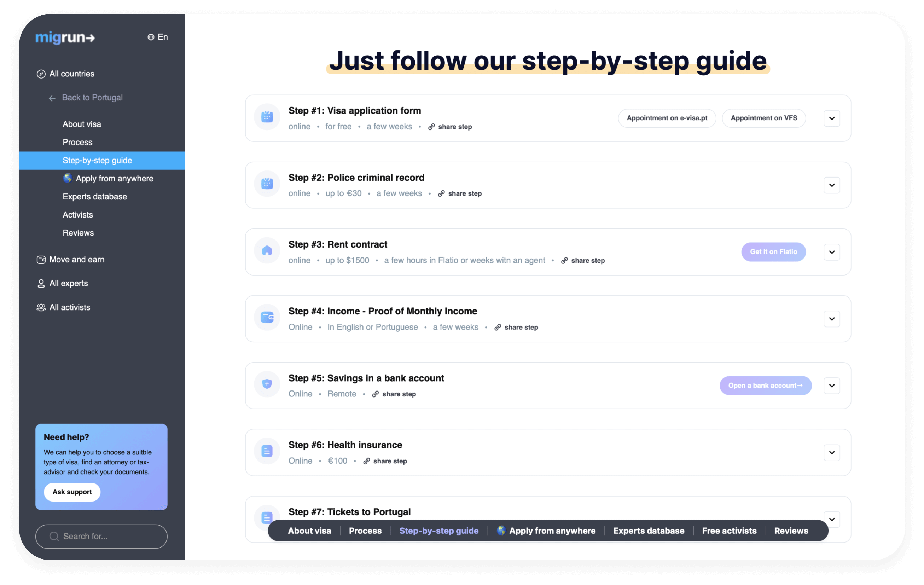
Task: Expand Step #1 Visa application form
Action: (831, 118)
